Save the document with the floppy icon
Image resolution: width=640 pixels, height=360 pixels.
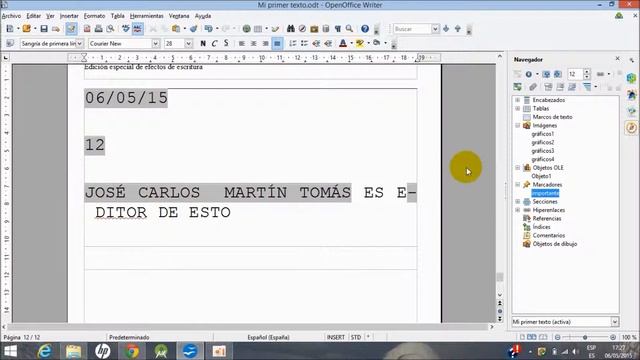click(x=44, y=29)
